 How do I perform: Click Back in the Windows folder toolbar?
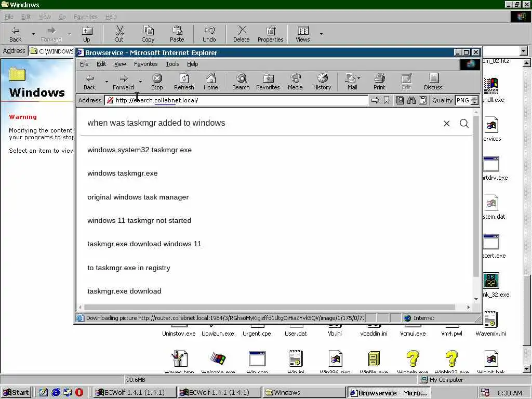coord(15,34)
